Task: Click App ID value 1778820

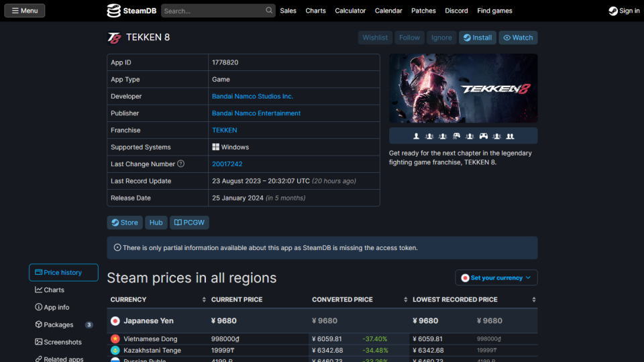Action: (x=225, y=62)
